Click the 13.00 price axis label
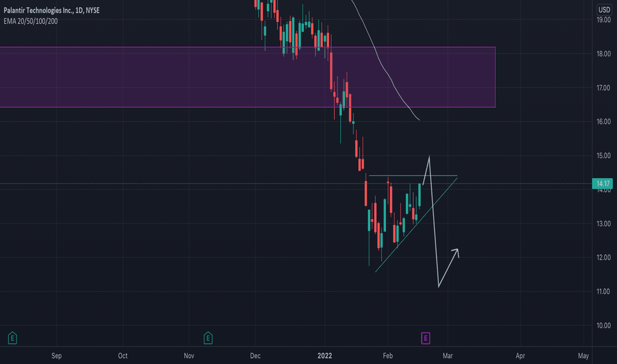617x364 pixels. (604, 224)
